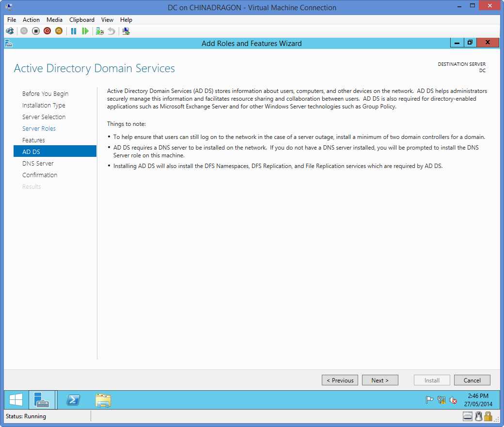
Task: Click the Previous button
Action: point(340,380)
